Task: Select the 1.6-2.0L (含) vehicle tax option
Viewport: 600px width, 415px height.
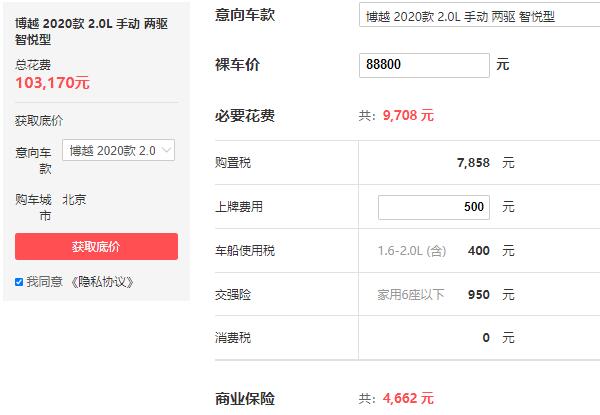Action: coord(412,250)
